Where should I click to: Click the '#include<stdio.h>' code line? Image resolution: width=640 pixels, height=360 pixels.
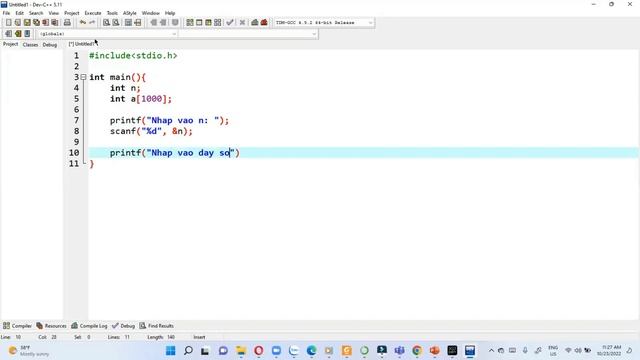[133, 56]
